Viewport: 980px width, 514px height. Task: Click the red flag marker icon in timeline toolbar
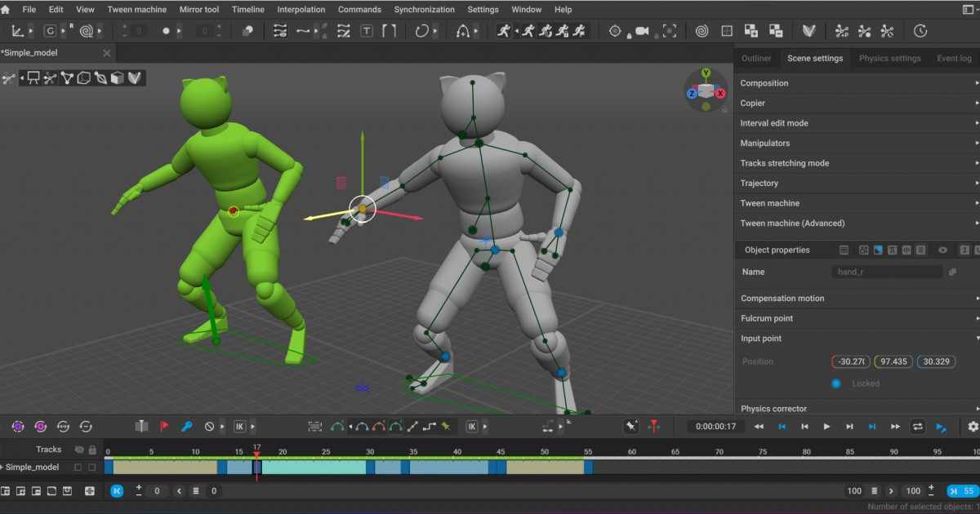pyautogui.click(x=163, y=426)
